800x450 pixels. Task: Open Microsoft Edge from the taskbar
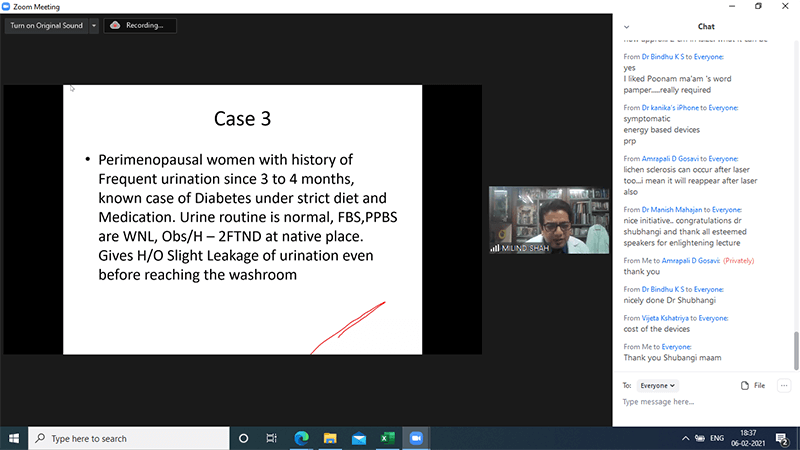click(300, 438)
